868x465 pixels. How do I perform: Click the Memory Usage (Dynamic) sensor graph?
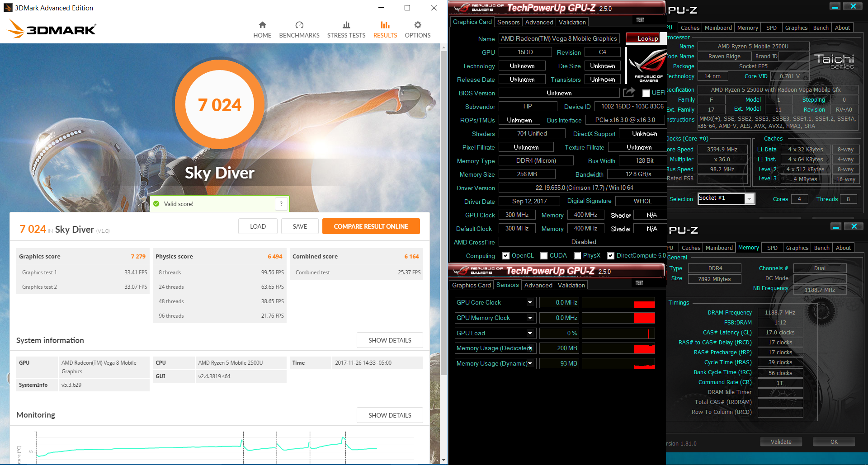click(x=618, y=364)
